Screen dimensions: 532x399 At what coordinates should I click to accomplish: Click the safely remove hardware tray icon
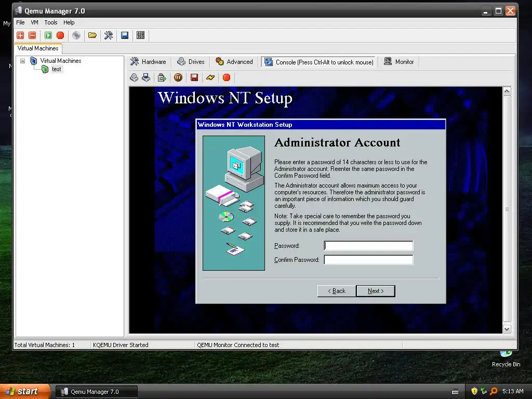point(484,391)
